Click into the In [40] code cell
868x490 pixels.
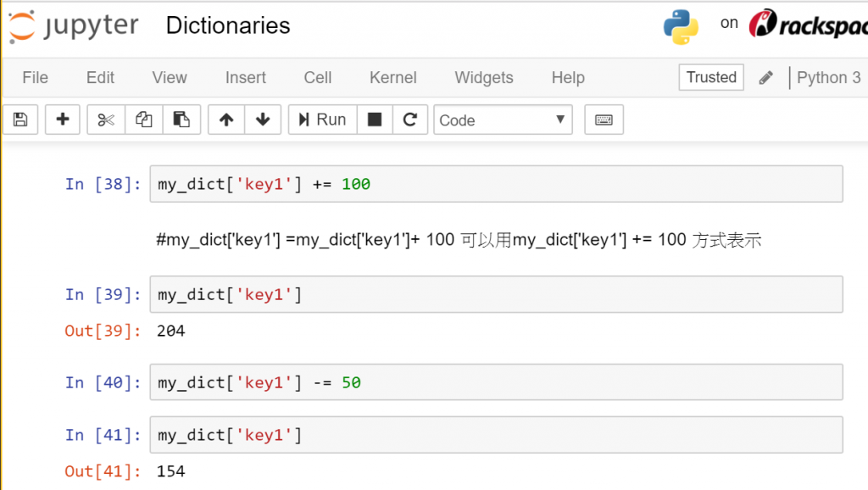pos(496,382)
